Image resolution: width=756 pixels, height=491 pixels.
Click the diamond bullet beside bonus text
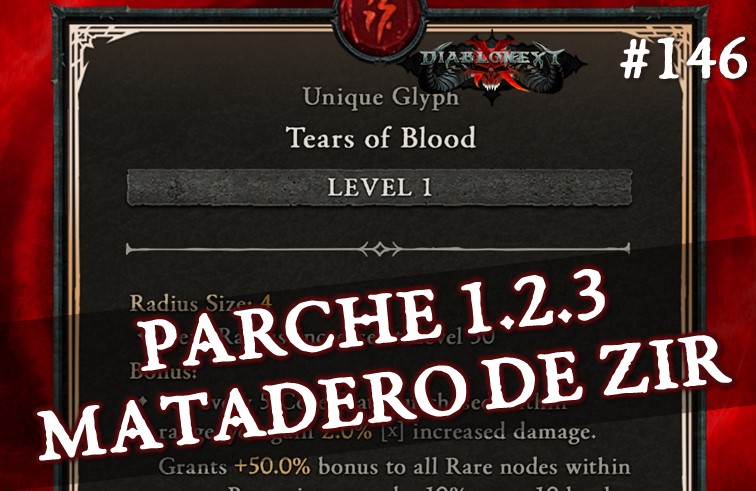[143, 401]
